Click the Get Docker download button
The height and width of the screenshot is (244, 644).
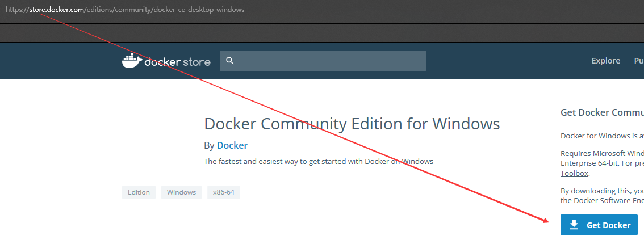(x=599, y=225)
